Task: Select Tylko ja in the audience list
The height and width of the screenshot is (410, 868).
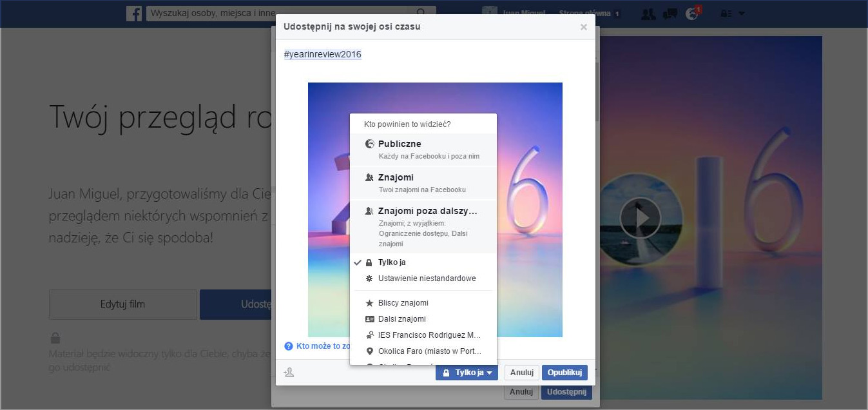Action: tap(423, 262)
